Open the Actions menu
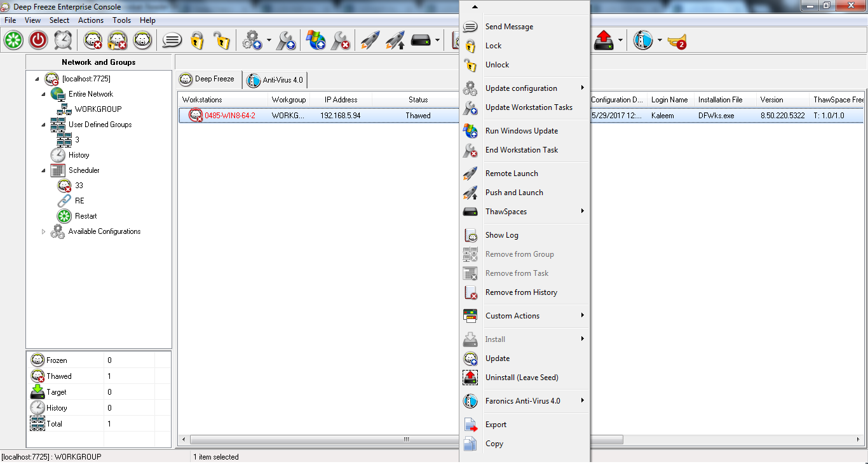 click(x=91, y=20)
